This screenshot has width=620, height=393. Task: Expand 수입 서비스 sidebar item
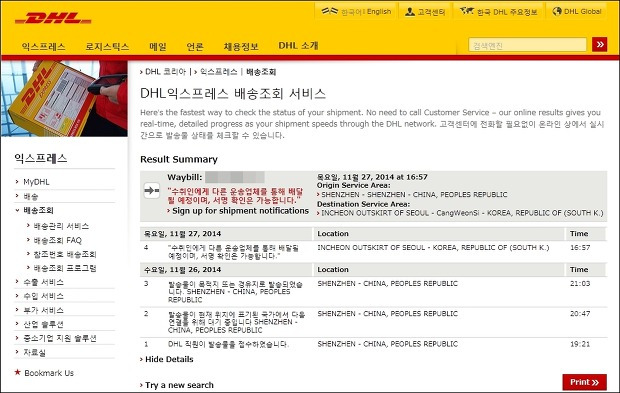coord(43,296)
